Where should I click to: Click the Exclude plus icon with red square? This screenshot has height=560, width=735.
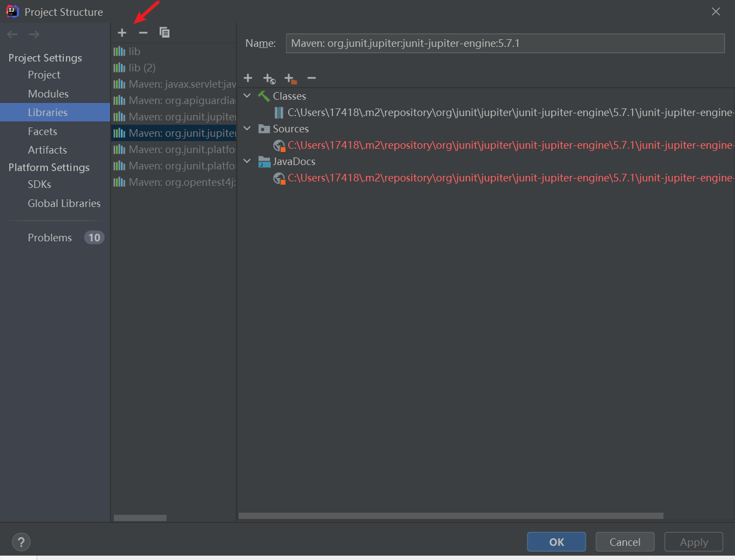tap(290, 78)
